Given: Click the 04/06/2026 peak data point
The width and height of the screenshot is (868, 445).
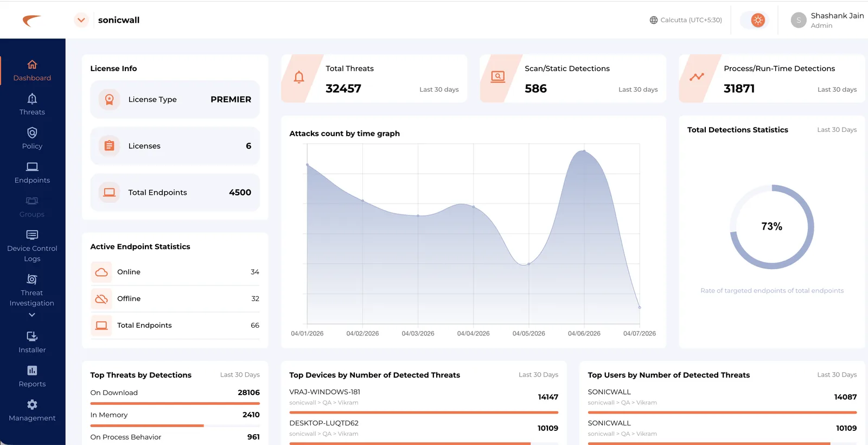Looking at the screenshot, I should pos(584,151).
